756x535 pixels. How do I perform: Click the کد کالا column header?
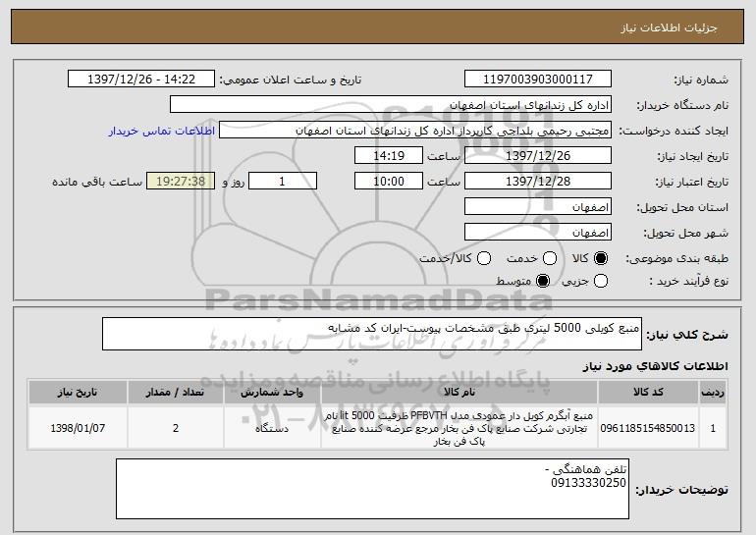[x=648, y=393]
